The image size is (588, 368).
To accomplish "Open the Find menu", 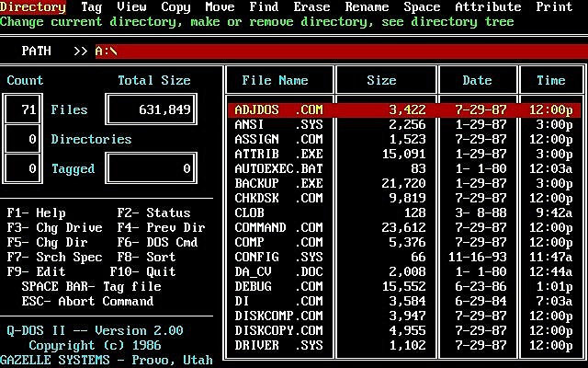I will (264, 6).
